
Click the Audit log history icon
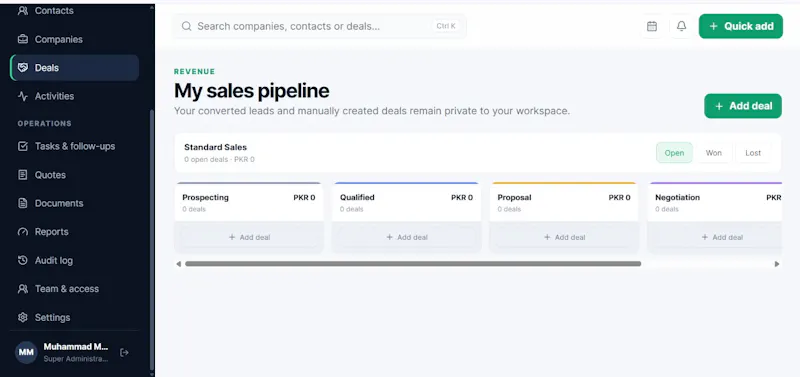[22, 261]
